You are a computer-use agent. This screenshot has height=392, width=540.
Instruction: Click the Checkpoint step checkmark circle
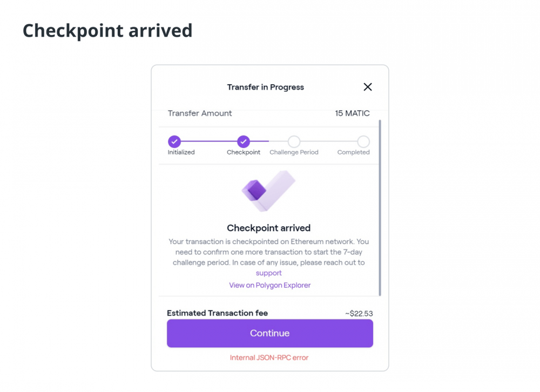click(244, 141)
